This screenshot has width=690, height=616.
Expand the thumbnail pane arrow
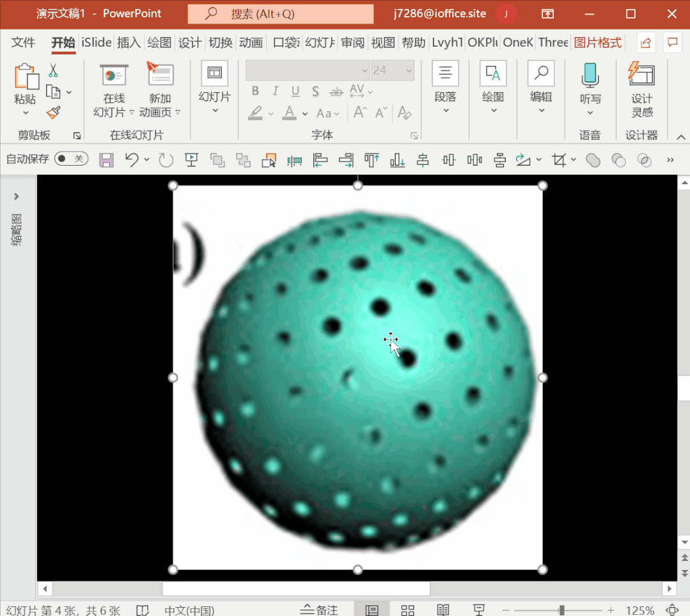[16, 196]
